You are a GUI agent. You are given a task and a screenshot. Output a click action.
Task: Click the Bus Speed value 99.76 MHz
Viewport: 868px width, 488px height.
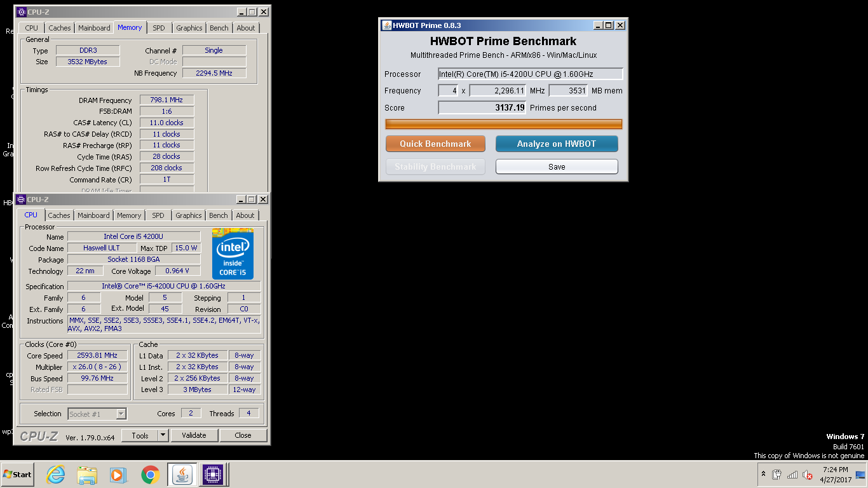(x=97, y=378)
